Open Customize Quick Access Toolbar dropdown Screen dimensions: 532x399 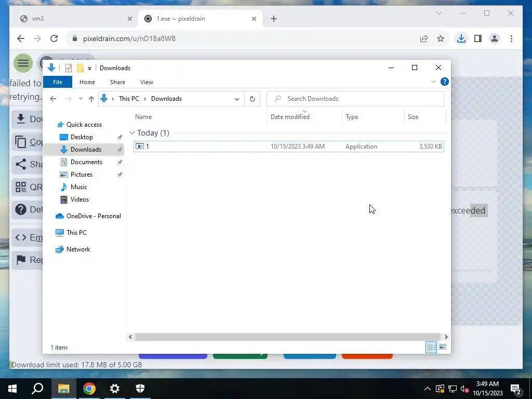coord(89,68)
